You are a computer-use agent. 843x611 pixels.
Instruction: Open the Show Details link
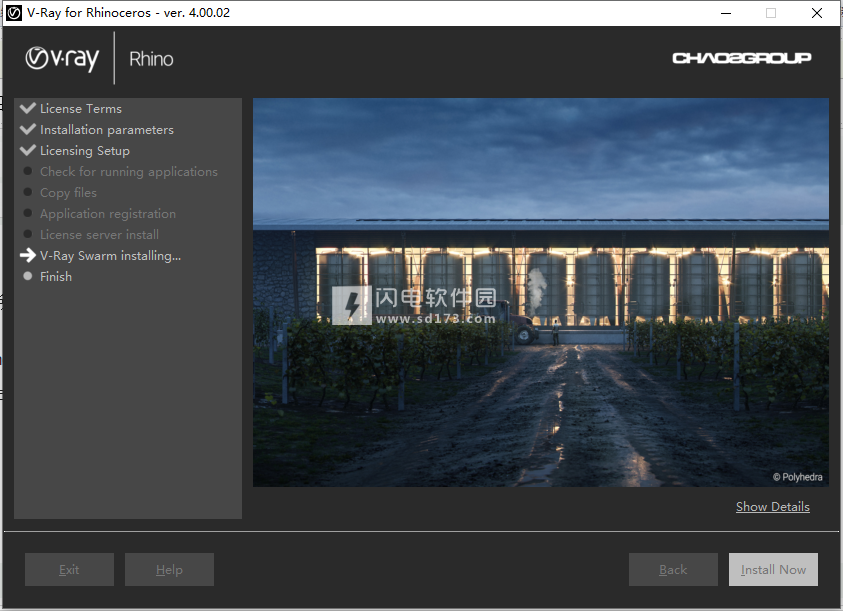click(773, 507)
